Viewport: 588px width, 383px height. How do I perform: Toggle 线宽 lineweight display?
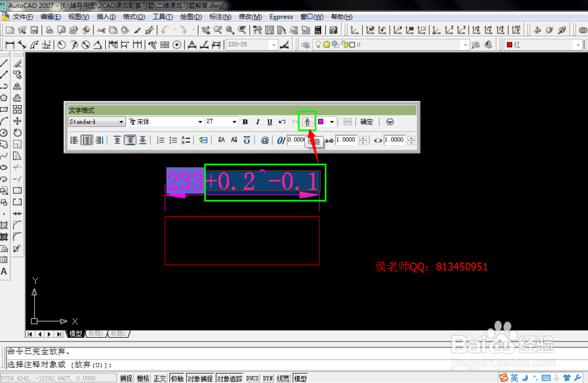(x=283, y=378)
